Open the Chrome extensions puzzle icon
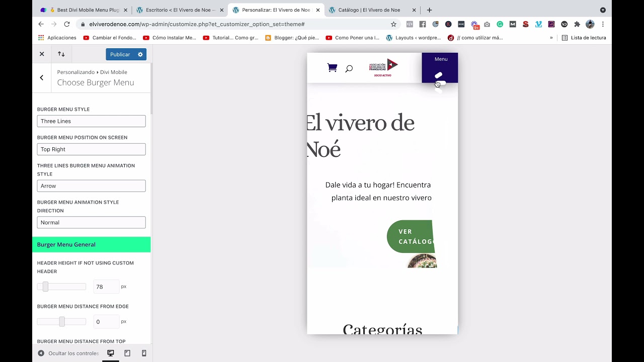 coord(577,24)
